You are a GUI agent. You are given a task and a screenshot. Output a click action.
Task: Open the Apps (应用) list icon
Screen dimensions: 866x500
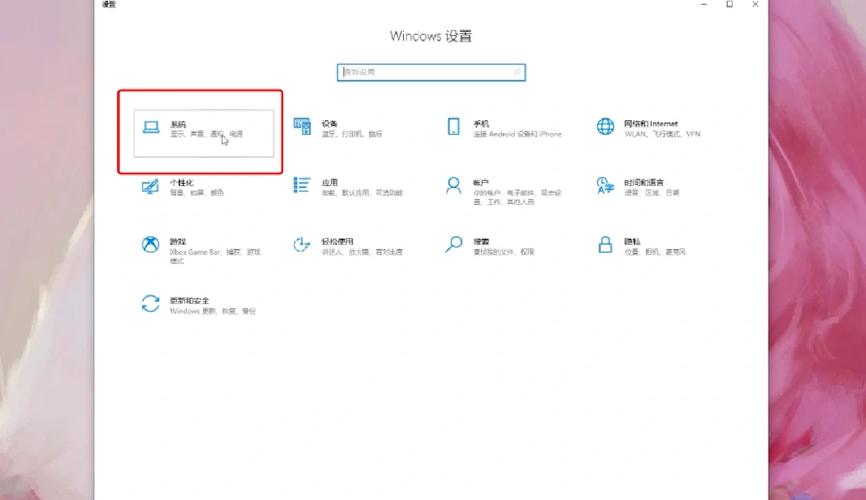pos(302,185)
